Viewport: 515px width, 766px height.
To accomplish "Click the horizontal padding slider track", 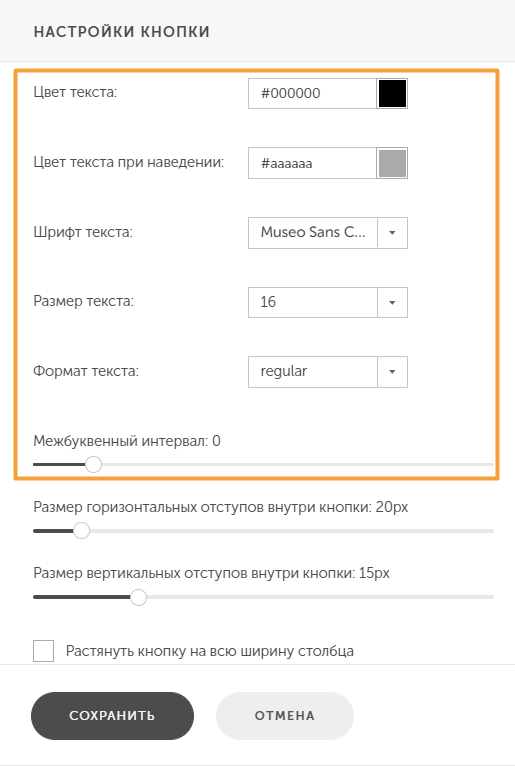I will (x=263, y=531).
